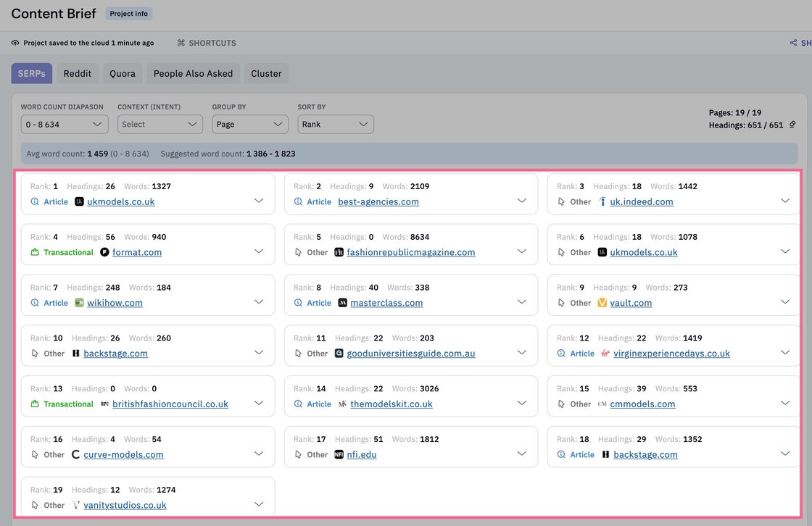This screenshot has height=526, width=812.
Task: Click the ukmodels favicon on Rank 6 card
Action: (x=602, y=252)
